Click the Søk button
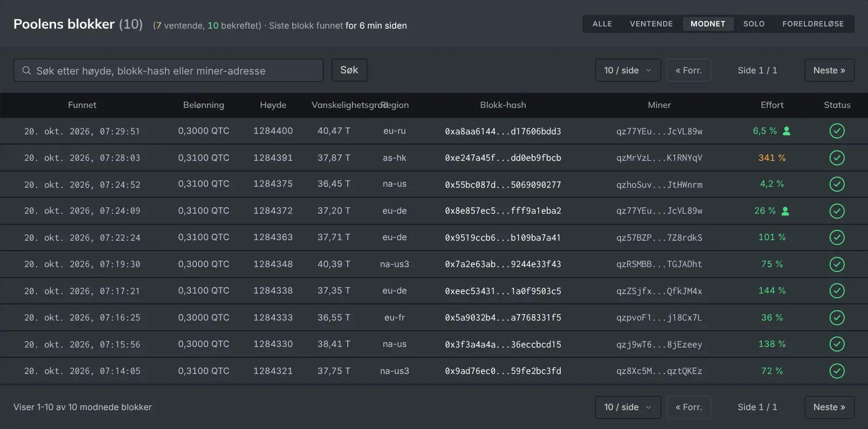The width and height of the screenshot is (868, 429). click(x=349, y=70)
